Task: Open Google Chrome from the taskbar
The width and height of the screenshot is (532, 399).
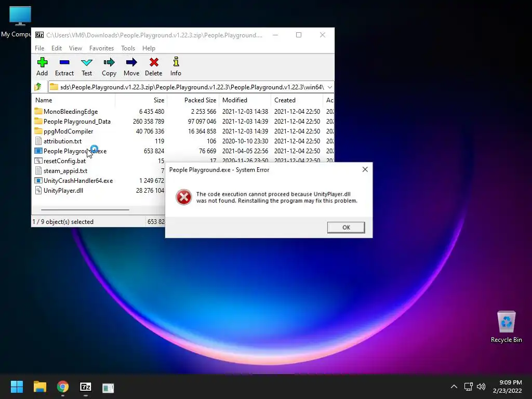Action: (63, 387)
